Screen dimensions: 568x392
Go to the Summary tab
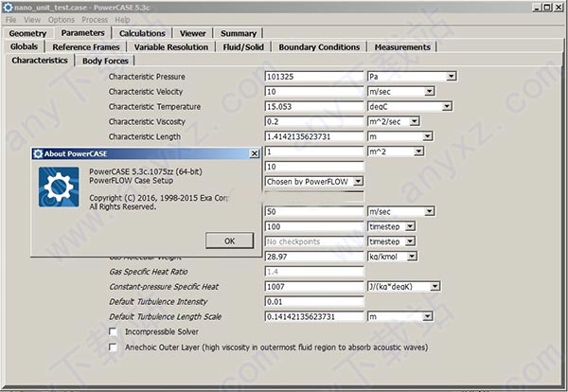pyautogui.click(x=239, y=33)
